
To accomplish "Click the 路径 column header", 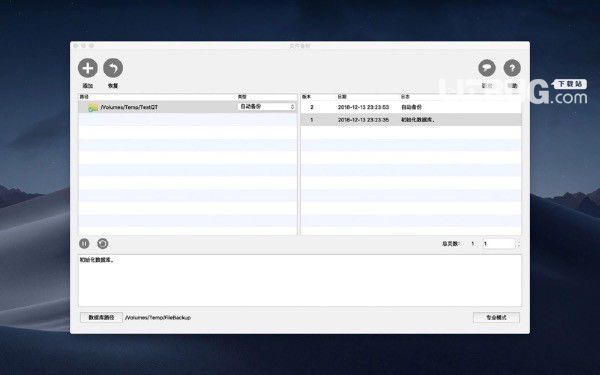I will click(x=84, y=97).
